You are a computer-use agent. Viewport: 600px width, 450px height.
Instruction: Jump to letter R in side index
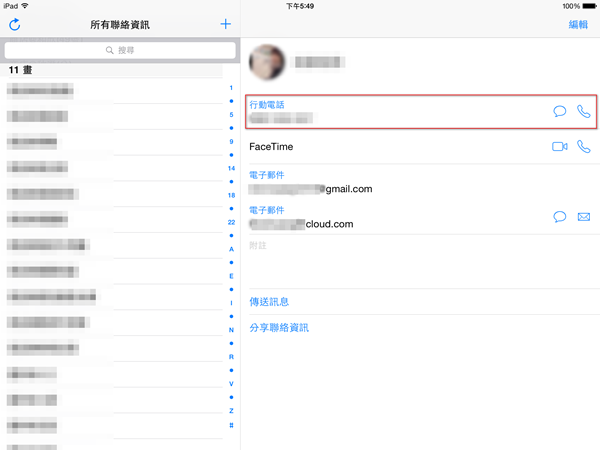click(x=231, y=357)
